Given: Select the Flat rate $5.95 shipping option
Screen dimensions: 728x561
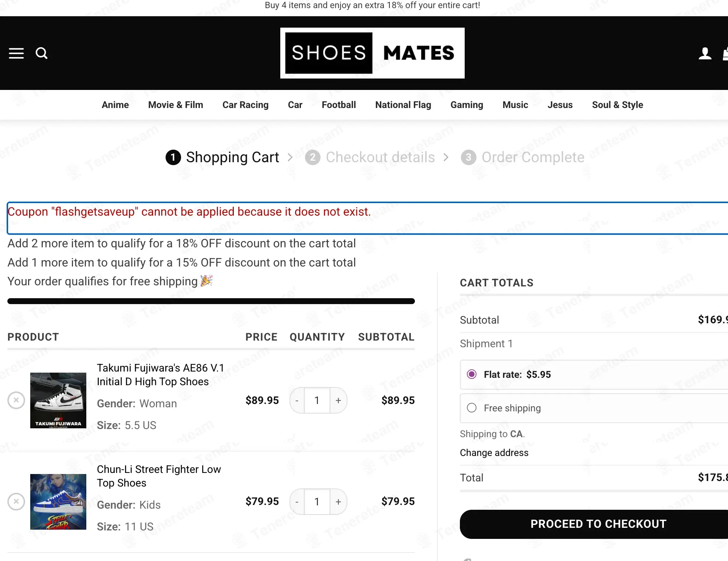Looking at the screenshot, I should [472, 374].
